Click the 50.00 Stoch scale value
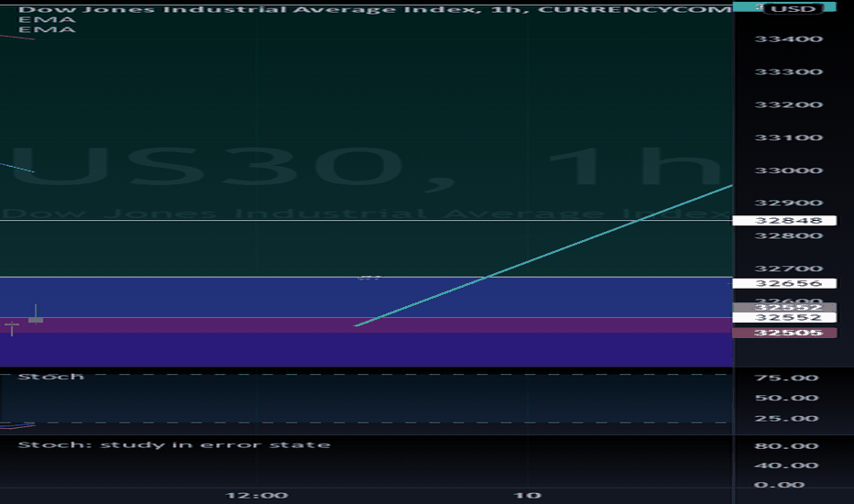The image size is (854, 504). coord(786,398)
